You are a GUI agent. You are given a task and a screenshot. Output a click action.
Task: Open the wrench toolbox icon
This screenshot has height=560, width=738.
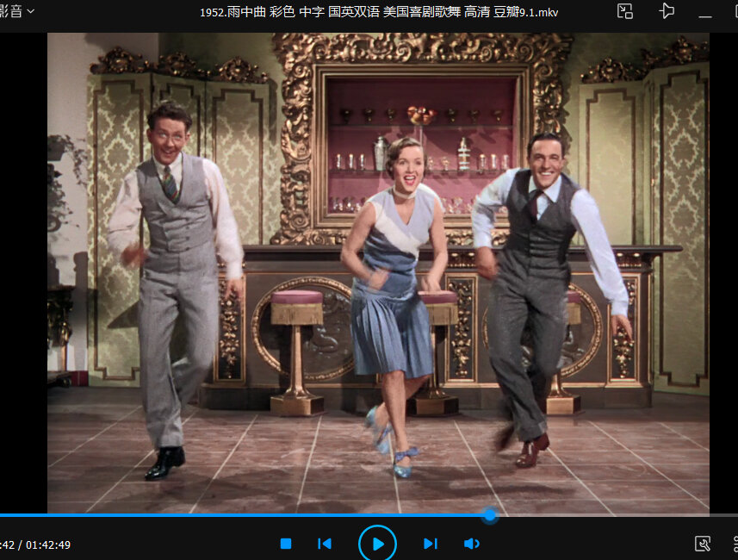coord(703,544)
